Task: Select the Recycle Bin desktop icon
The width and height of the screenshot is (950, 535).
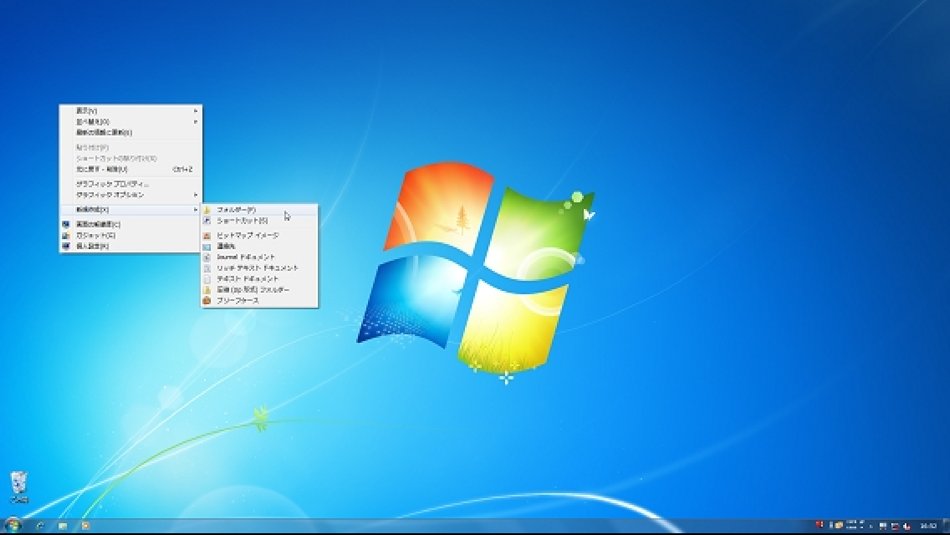Action: 19,487
